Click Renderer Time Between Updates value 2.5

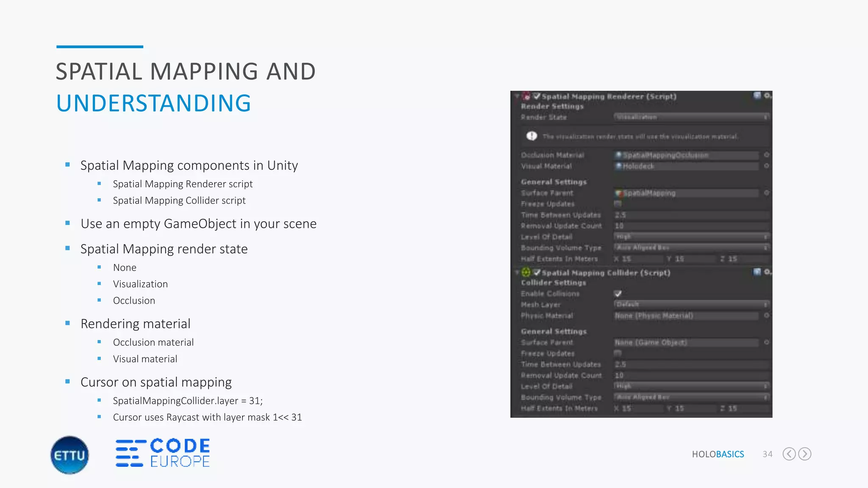tap(692, 215)
